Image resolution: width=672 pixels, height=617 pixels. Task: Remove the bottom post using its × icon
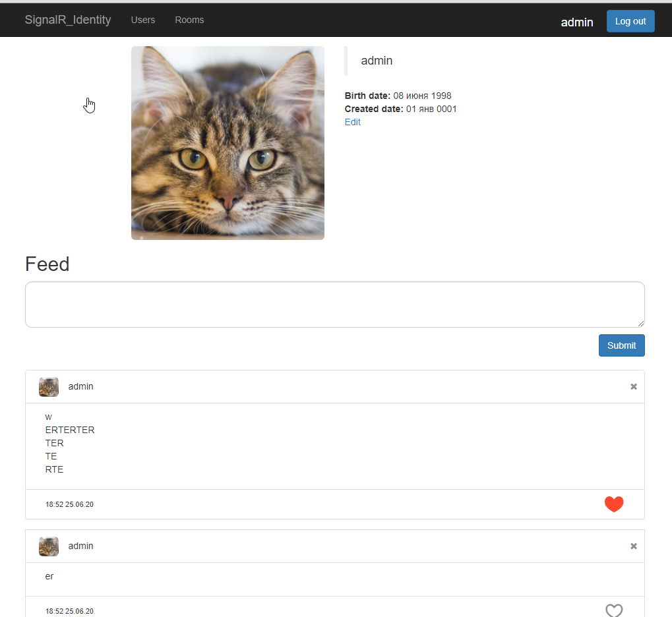[633, 546]
